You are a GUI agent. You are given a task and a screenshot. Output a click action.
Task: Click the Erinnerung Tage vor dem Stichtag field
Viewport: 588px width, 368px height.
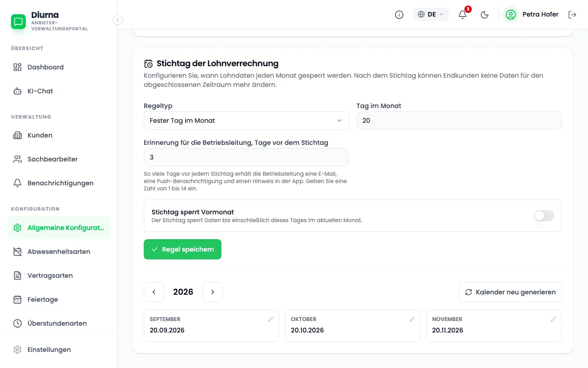tap(246, 157)
